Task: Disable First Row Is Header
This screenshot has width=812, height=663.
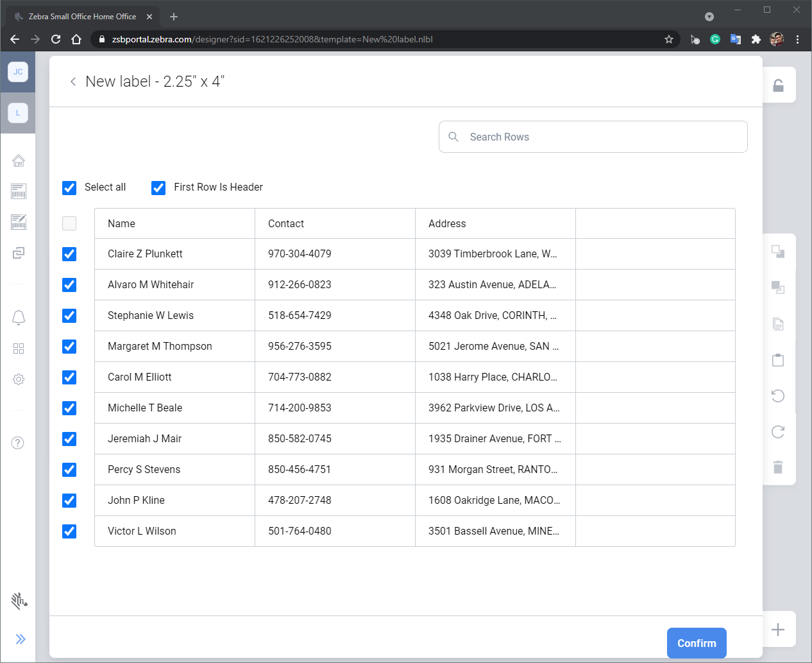Action: click(x=158, y=187)
